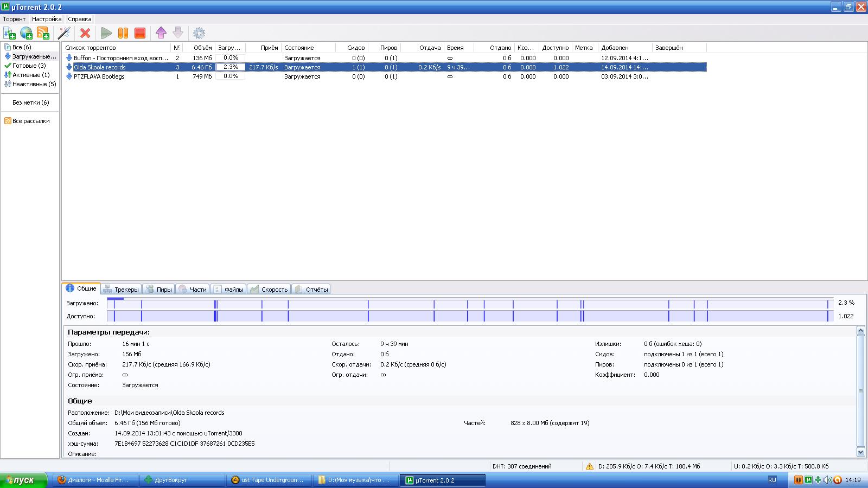This screenshot has width=868, height=488.
Task: Open the Настройка menu
Action: [47, 19]
